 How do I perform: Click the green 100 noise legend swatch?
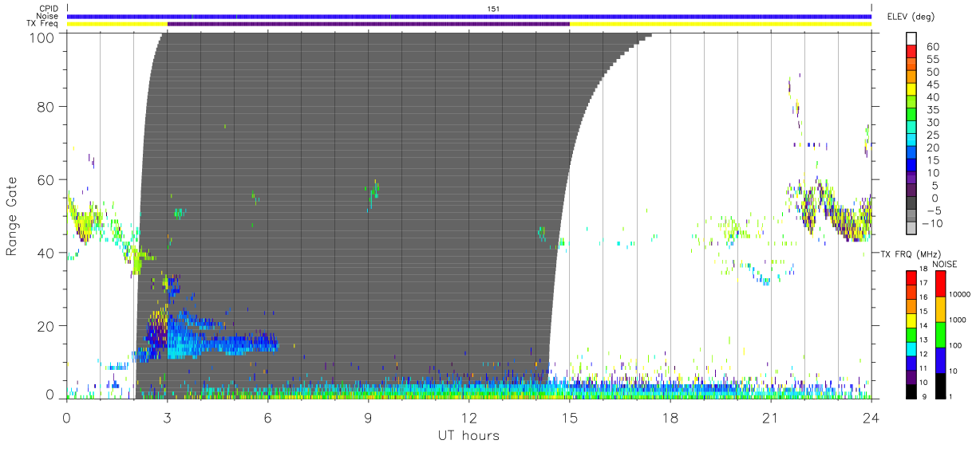(940, 335)
